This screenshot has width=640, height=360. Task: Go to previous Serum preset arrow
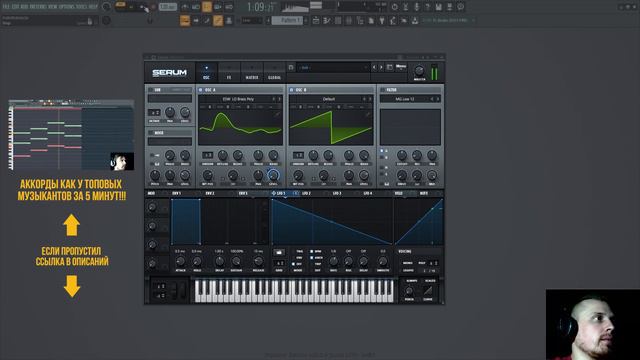click(x=374, y=67)
